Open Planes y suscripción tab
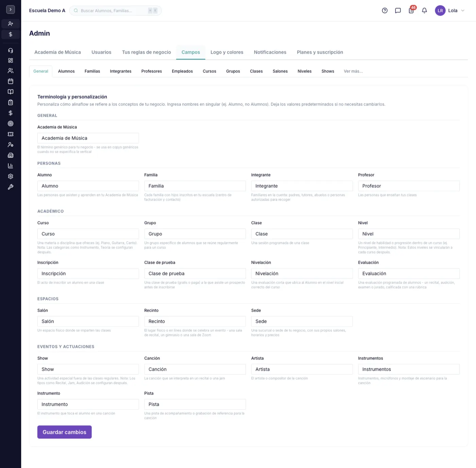The image size is (476, 468). coord(320,52)
